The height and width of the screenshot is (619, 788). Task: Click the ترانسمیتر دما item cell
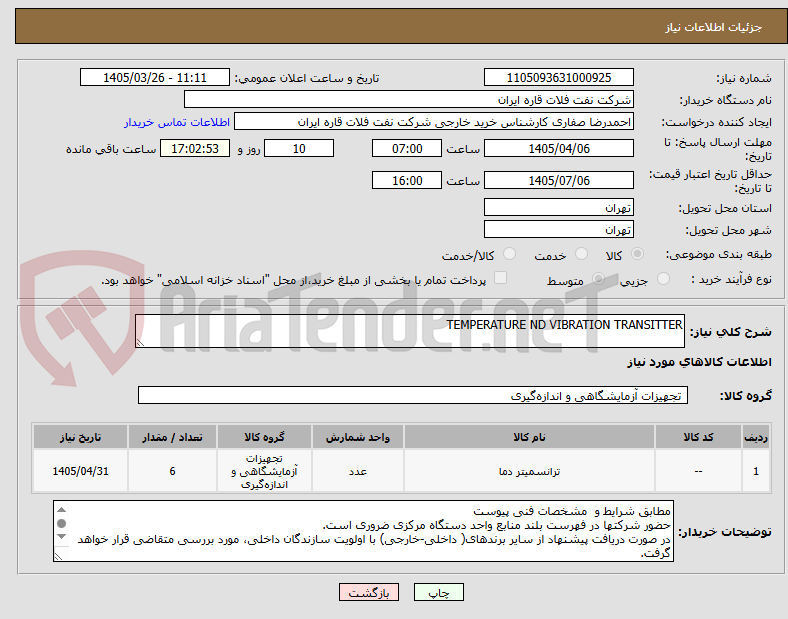tap(529, 471)
